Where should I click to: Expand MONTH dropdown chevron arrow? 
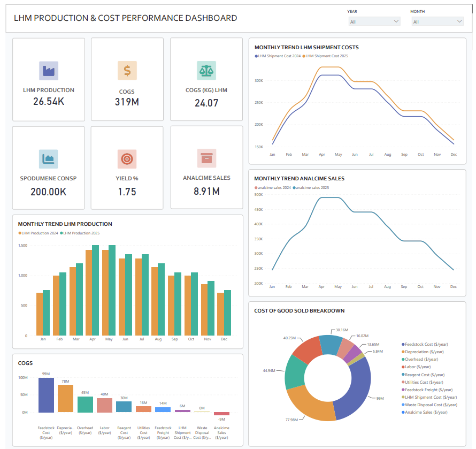click(459, 21)
